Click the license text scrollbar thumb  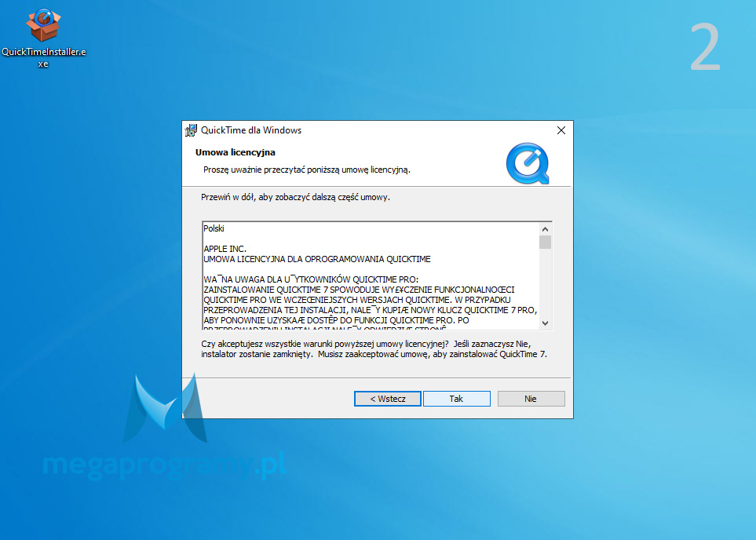pyautogui.click(x=546, y=242)
